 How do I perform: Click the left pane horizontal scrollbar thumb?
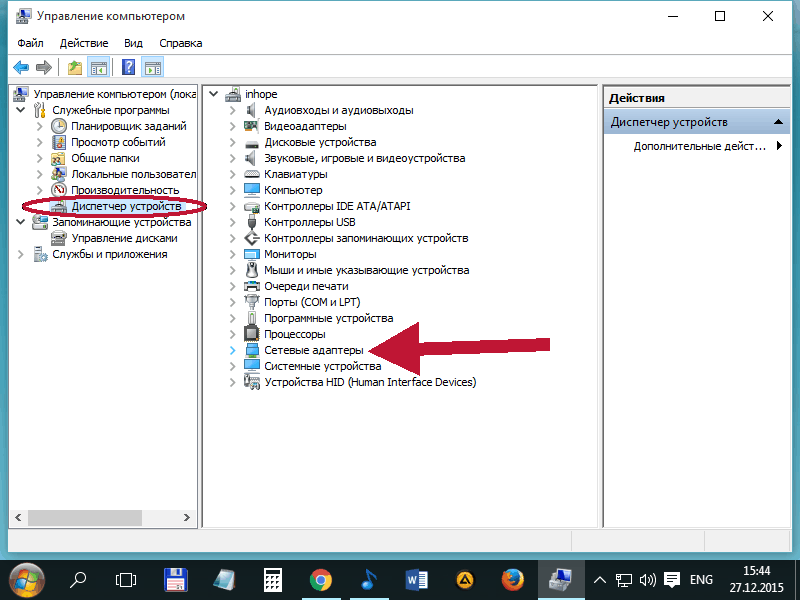[85, 517]
